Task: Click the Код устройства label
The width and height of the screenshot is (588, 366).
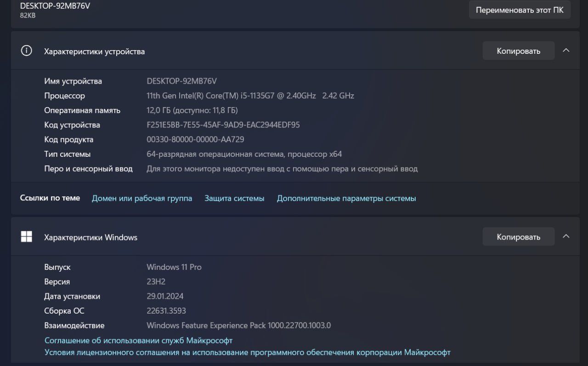Action: [72, 125]
